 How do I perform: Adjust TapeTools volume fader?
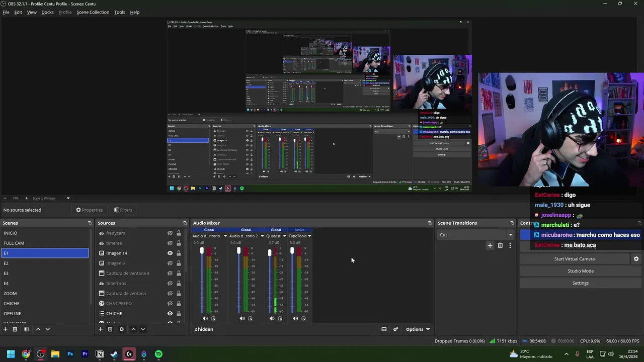tap(292, 251)
